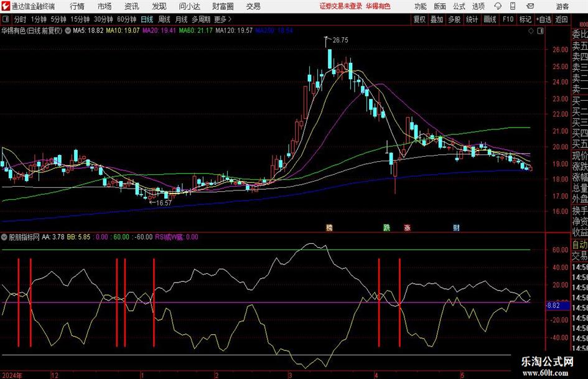Open the 公式 menu
Viewport: 588px width, 379px height.
[459, 6]
